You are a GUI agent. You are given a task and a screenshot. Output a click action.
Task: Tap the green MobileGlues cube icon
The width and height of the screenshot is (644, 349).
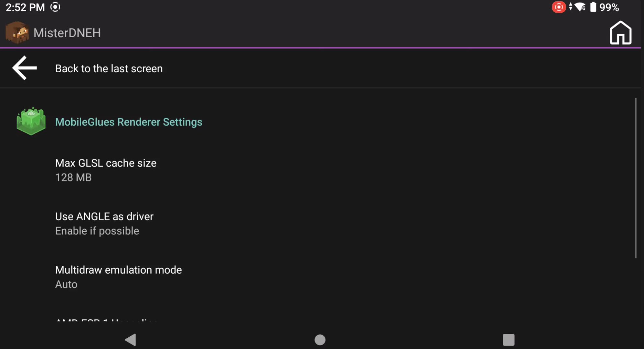coord(31,121)
